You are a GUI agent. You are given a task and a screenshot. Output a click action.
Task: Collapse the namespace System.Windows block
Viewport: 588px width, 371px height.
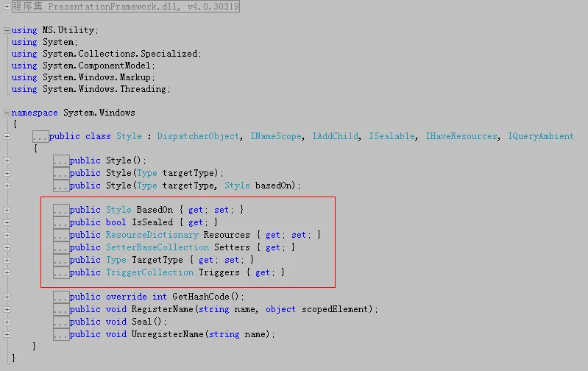click(7, 113)
